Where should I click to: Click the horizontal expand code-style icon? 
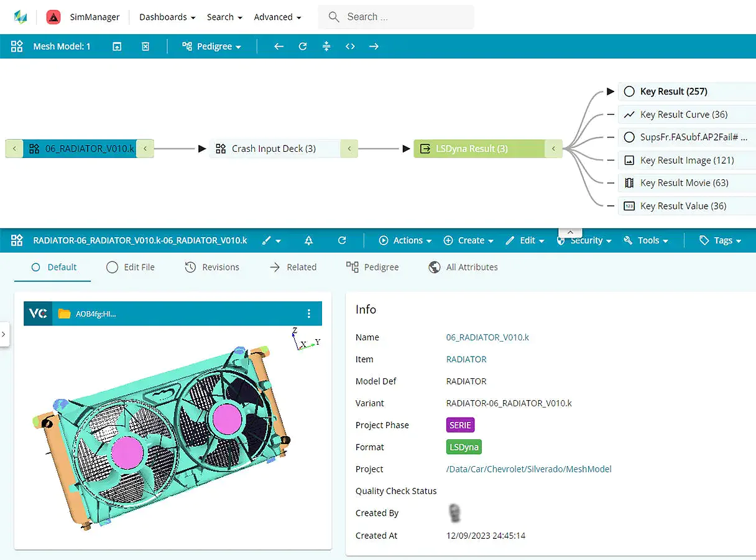coord(350,47)
